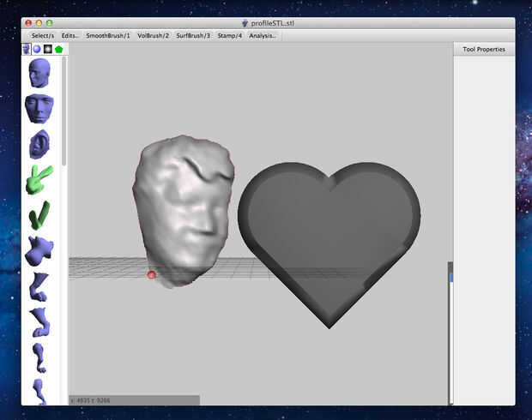Select the green checkmark part
The image size is (532, 420).
[x=39, y=215]
